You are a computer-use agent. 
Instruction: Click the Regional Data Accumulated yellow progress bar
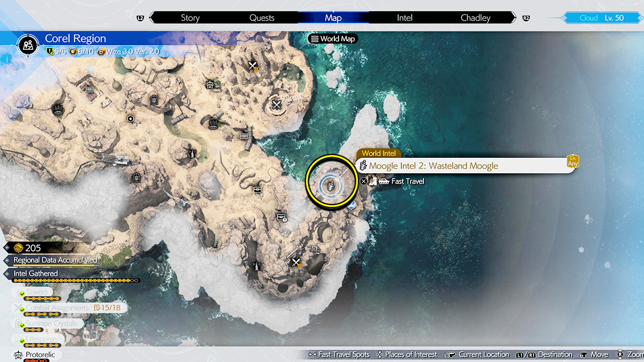[54, 265]
